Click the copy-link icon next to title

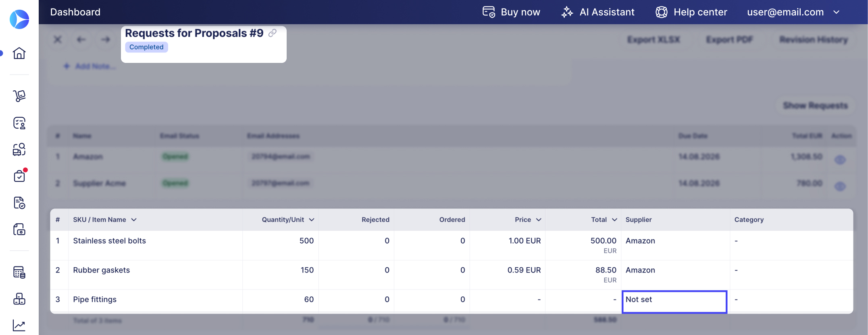click(273, 33)
